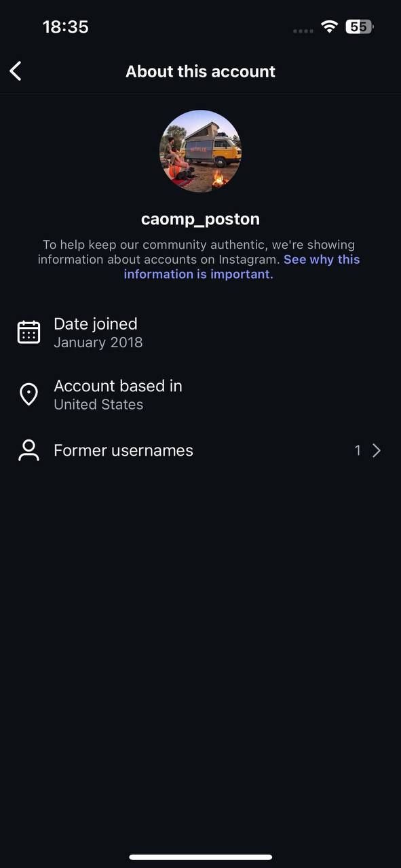Tap the battery indicator showing 55
The height and width of the screenshot is (868, 401).
pos(360,26)
